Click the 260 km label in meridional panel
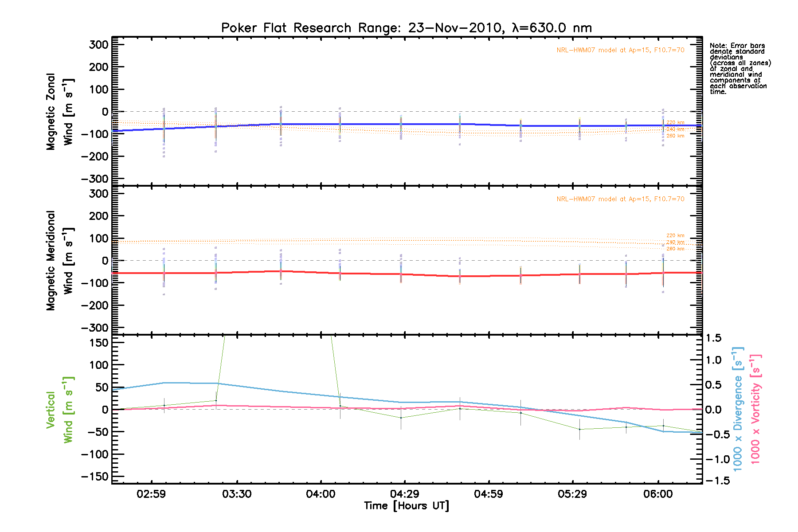Screen dimensions: 798x532 coord(675,249)
